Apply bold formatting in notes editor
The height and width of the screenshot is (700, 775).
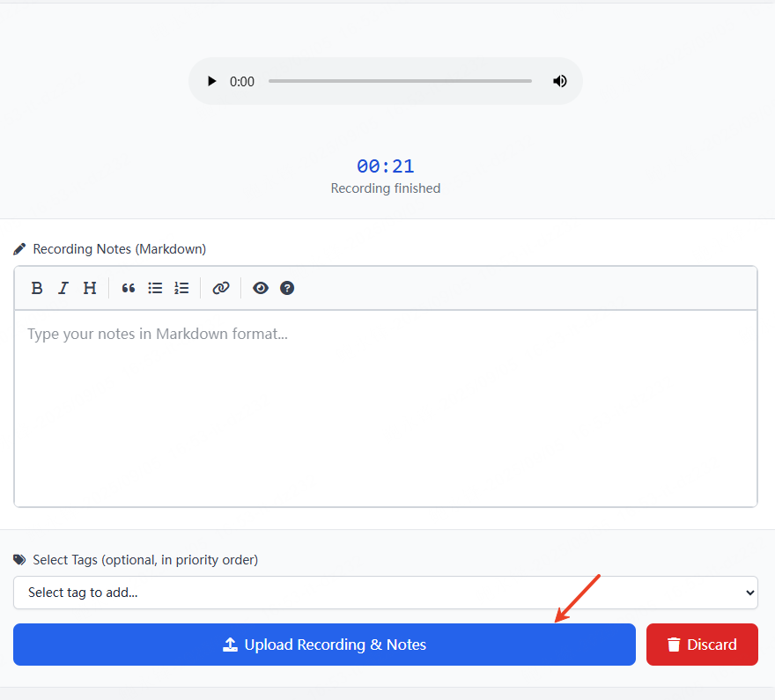(37, 288)
